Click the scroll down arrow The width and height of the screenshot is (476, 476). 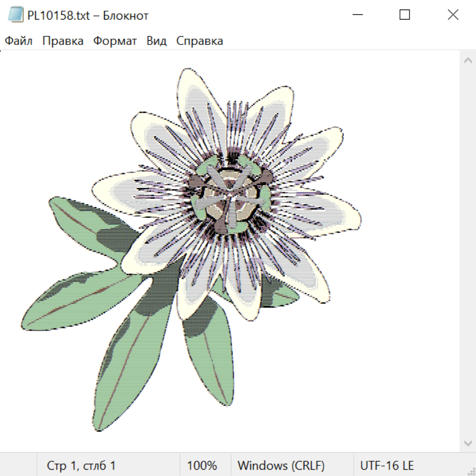[468, 443]
